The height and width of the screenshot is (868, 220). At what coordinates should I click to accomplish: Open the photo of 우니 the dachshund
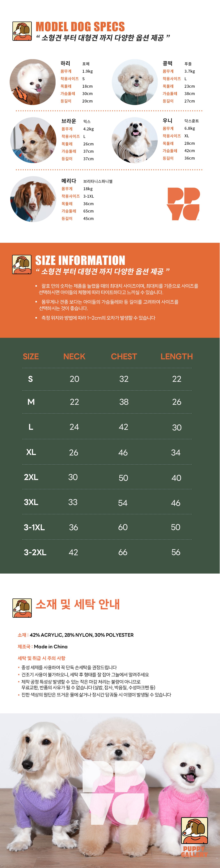tap(135, 140)
